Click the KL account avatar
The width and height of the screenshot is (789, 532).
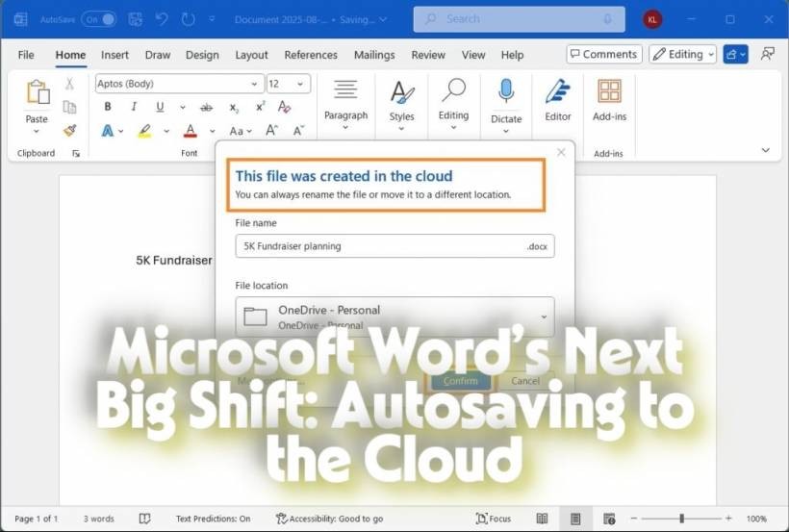652,19
